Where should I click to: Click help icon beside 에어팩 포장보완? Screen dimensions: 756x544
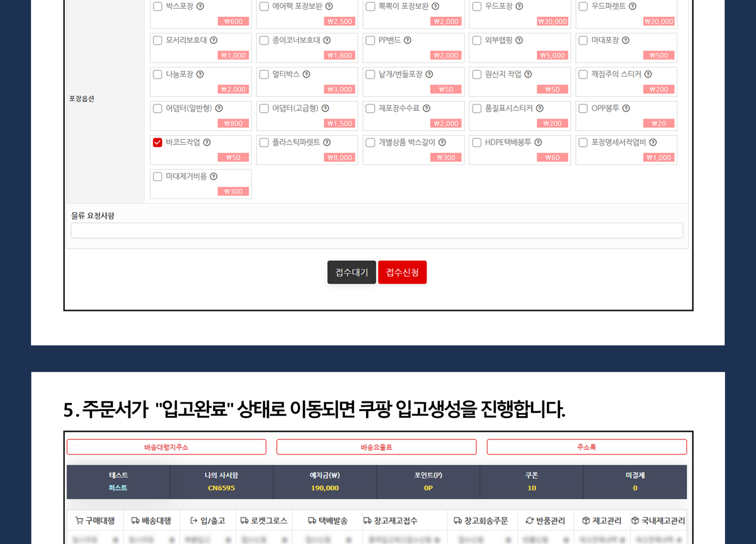329,6
